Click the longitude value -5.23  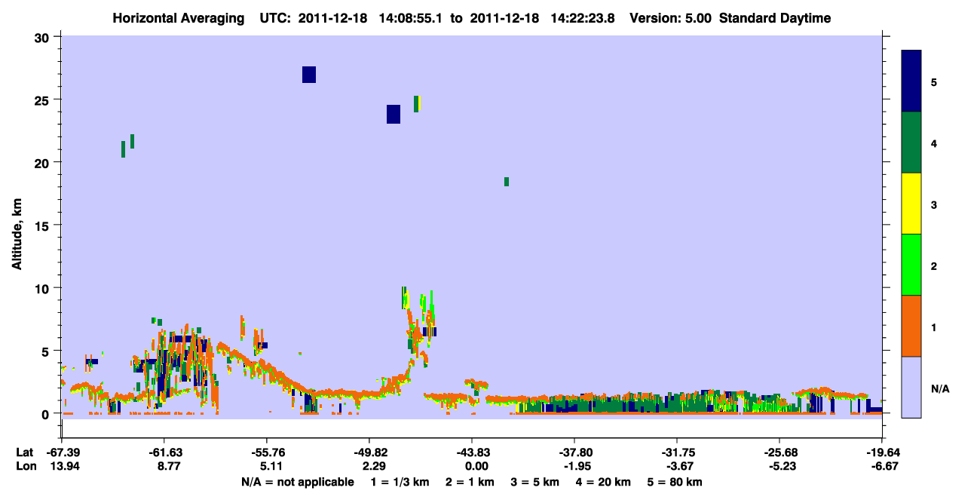coord(781,466)
